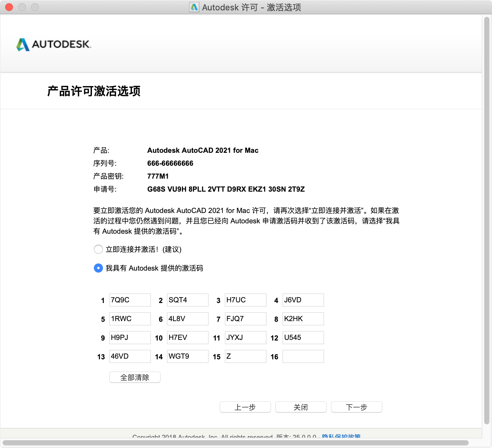Image resolution: width=492 pixels, height=448 pixels.
Task: Click the serial number 666-66666666
Action: [x=170, y=163]
